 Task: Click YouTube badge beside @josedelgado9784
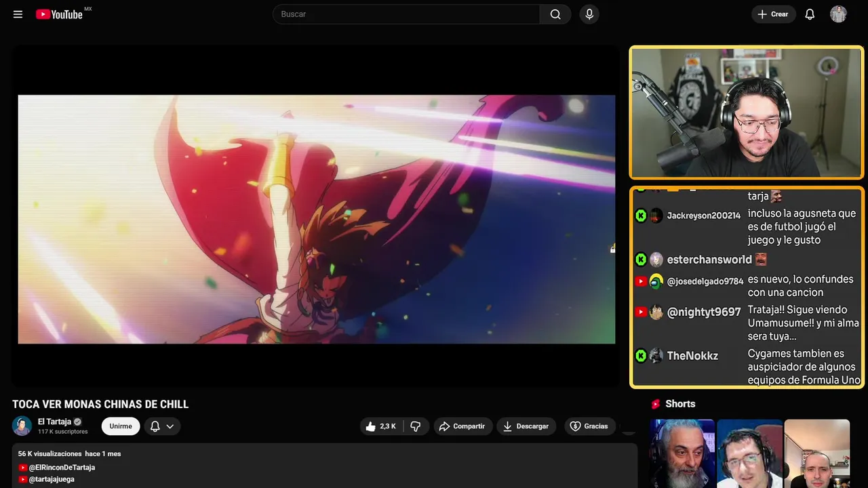[x=641, y=281]
